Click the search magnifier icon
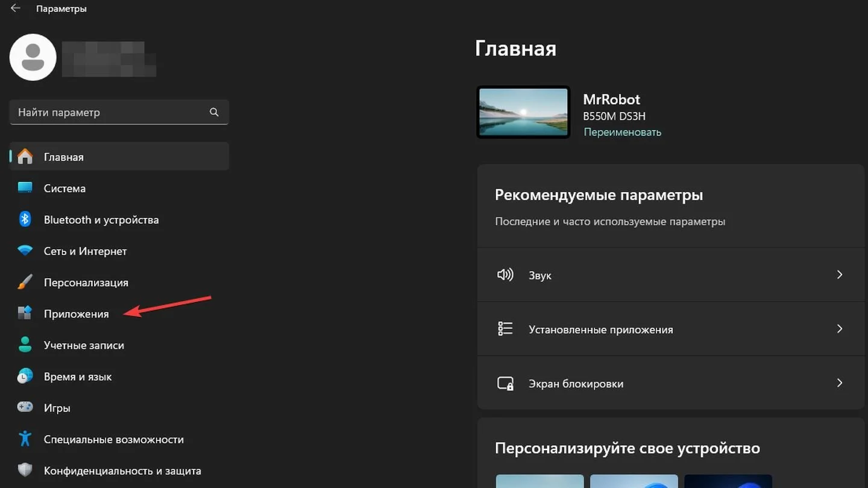This screenshot has height=488, width=868. pyautogui.click(x=214, y=112)
